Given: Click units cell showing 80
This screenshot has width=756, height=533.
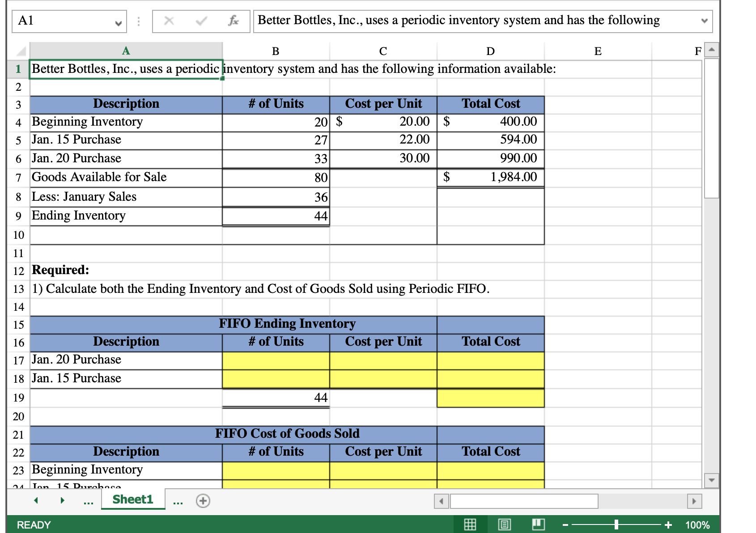Looking at the screenshot, I should (x=276, y=178).
